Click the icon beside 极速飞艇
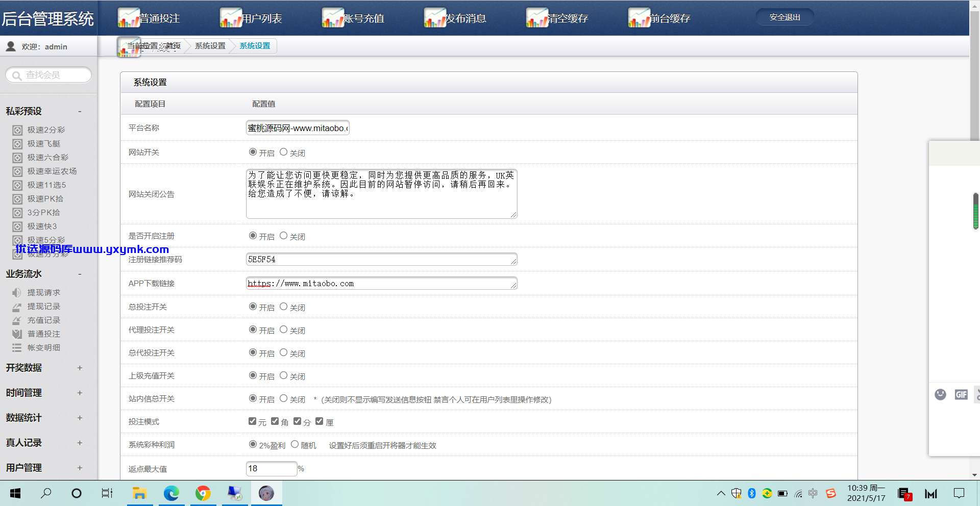Screen dimensions: 980x506 click(17, 144)
